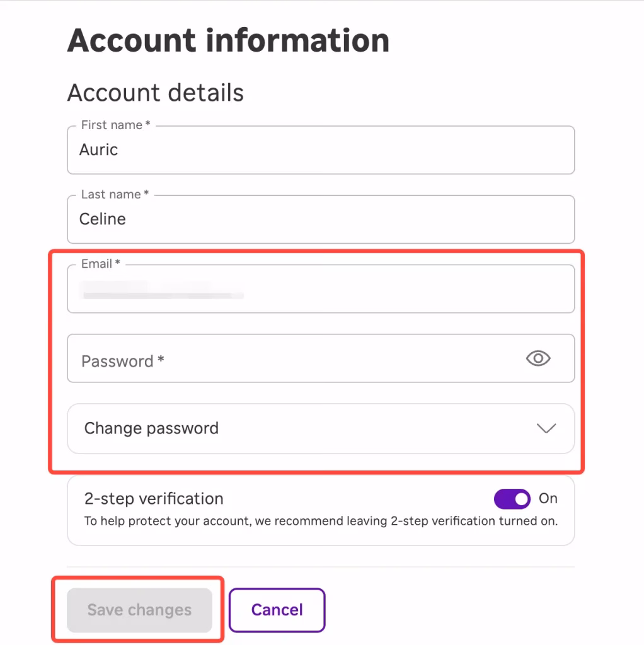Save the account details changes
The image size is (644, 645).
click(x=139, y=609)
